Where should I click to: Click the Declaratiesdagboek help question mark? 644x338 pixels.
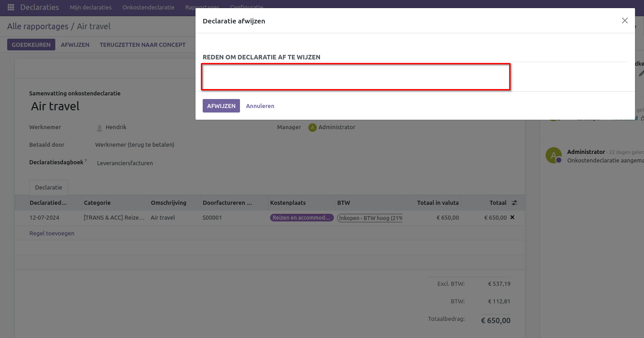point(86,161)
